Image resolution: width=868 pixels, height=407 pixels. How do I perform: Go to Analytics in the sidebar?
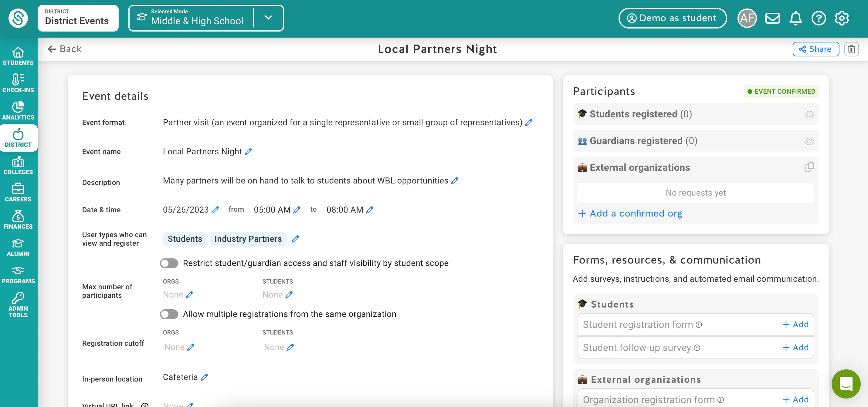click(x=18, y=110)
